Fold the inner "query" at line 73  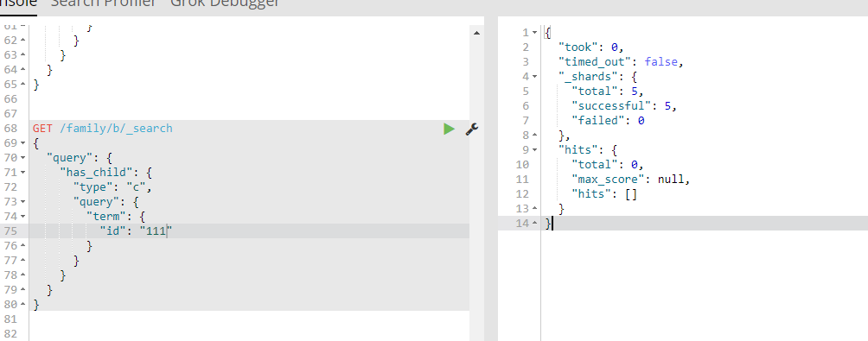click(x=22, y=202)
